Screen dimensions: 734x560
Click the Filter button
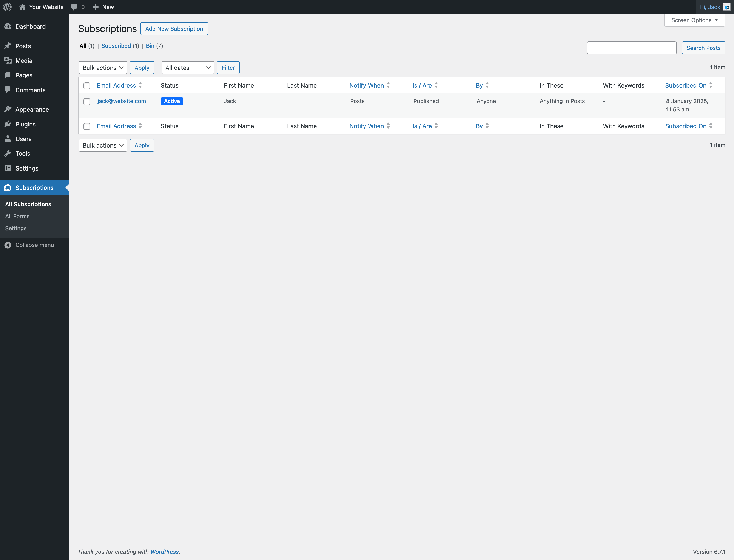tap(228, 68)
